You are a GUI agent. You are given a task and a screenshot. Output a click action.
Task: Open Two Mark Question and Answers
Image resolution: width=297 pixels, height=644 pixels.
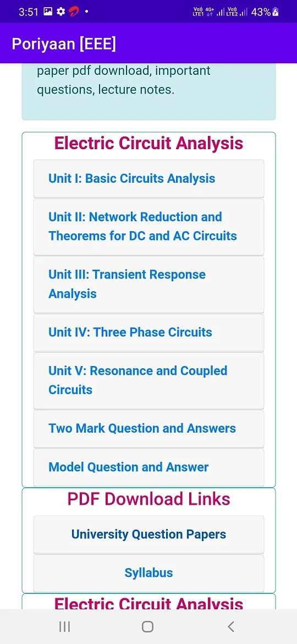148,428
